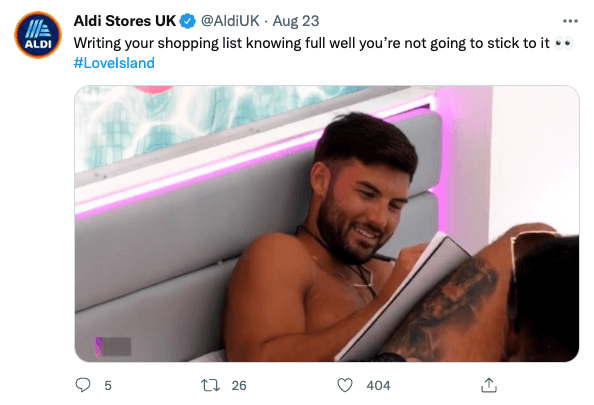This screenshot has width=594, height=405.
Task: Retweet using the retweet arrows icon
Action: (210, 385)
